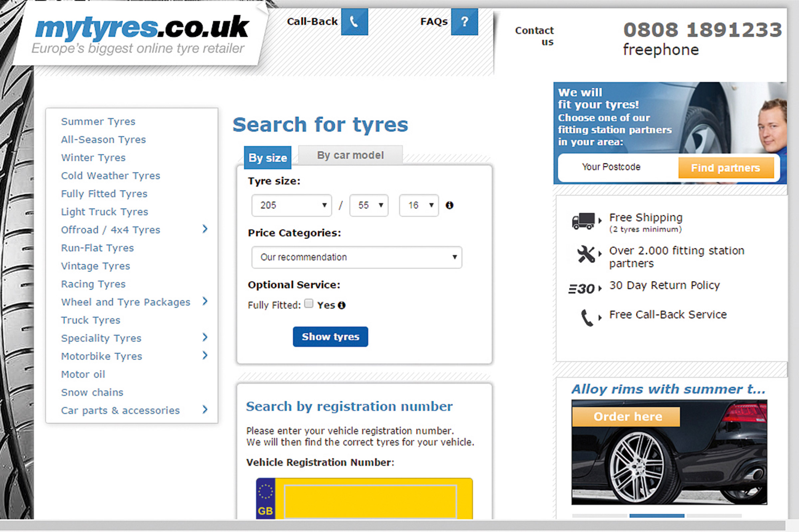
Task: Click the info icon next to Fully Fitted
Action: pyautogui.click(x=342, y=305)
